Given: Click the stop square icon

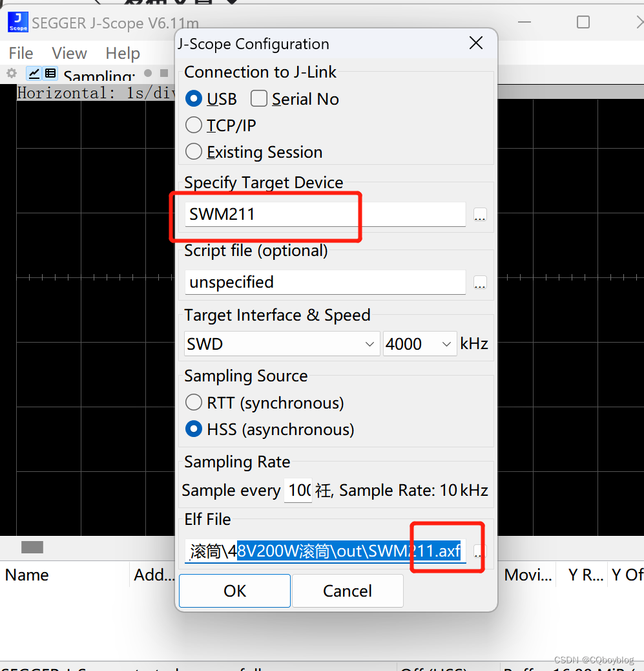Looking at the screenshot, I should tap(163, 73).
